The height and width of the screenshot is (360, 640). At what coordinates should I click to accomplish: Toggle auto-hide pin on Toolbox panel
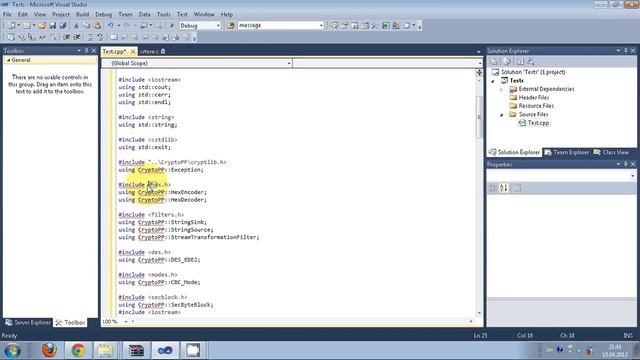tap(87, 51)
